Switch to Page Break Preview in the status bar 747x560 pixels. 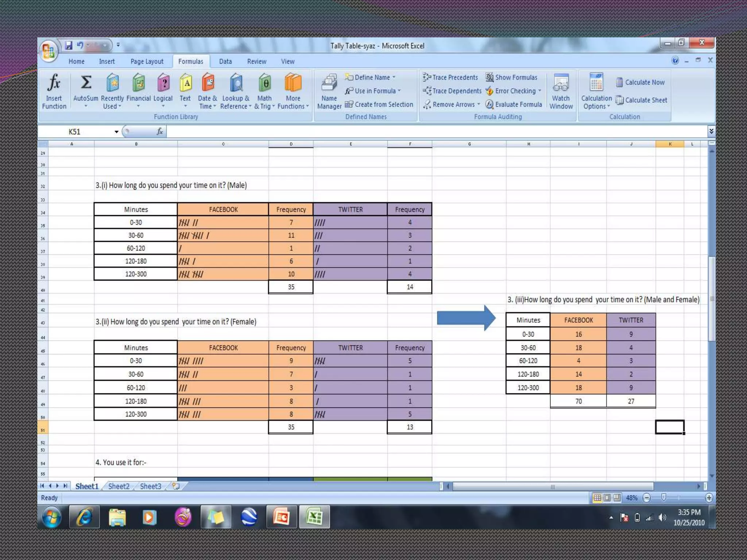point(617,498)
